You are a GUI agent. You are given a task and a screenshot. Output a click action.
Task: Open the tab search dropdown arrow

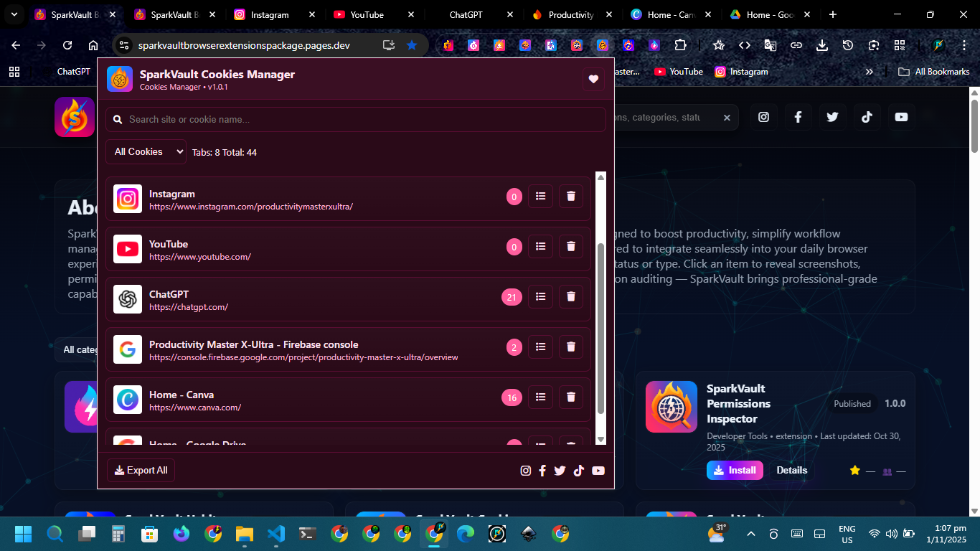[14, 14]
